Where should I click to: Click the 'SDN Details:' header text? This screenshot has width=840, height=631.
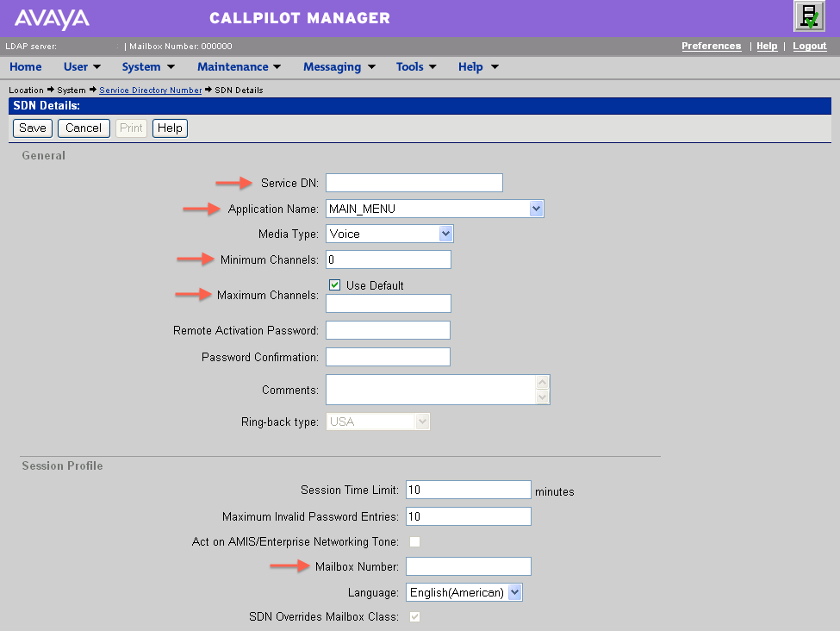point(47,106)
